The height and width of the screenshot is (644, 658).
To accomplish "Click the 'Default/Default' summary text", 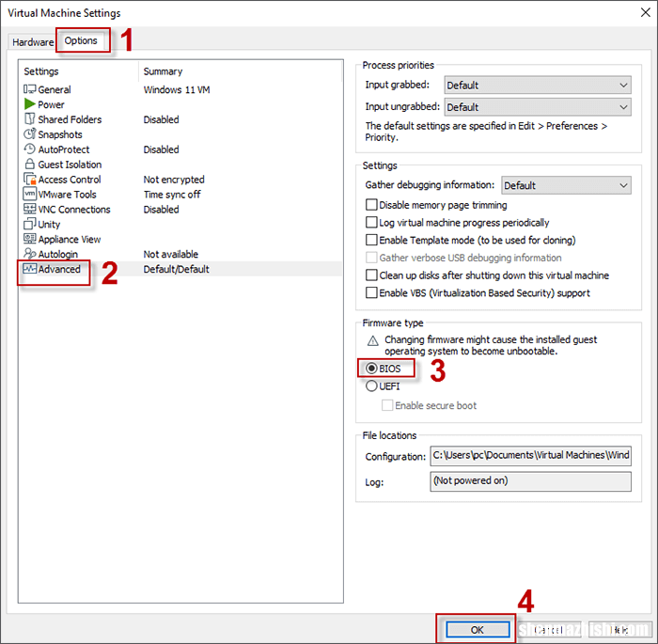I will [x=177, y=269].
